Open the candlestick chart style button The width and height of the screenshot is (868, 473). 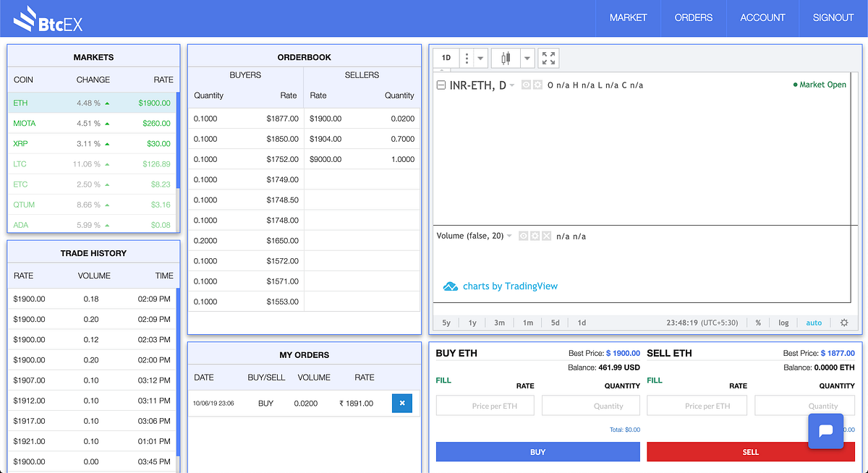click(x=506, y=58)
